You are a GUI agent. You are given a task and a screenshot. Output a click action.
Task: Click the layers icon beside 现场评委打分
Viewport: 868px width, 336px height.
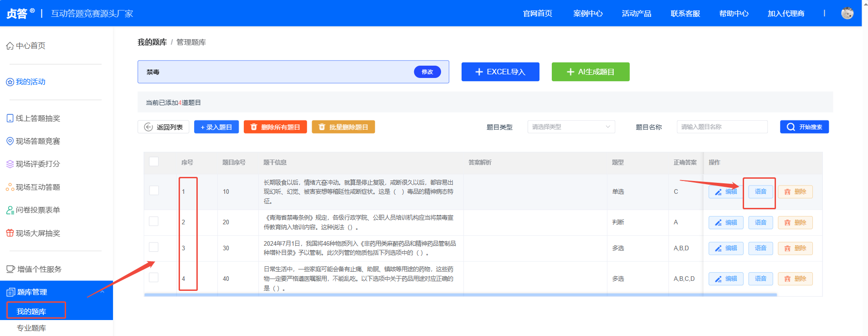pyautogui.click(x=10, y=164)
